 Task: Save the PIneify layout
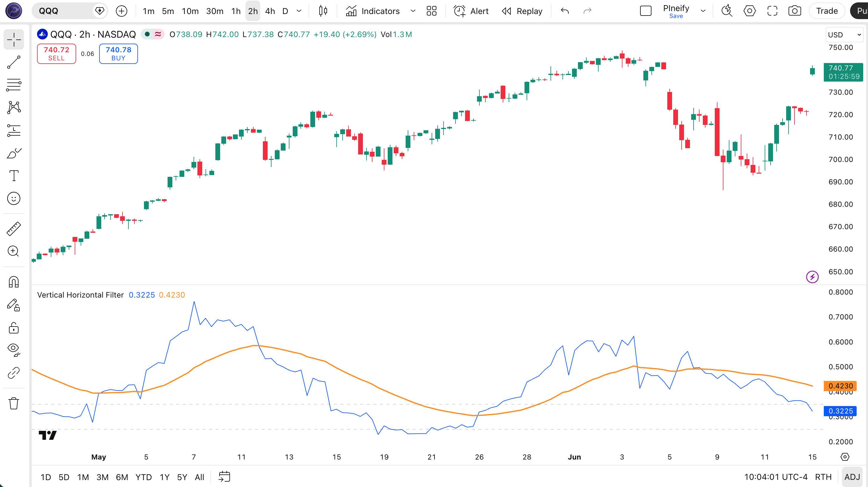pyautogui.click(x=676, y=16)
